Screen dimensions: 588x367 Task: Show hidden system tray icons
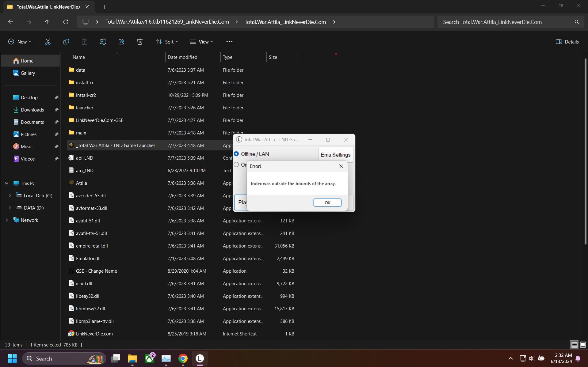pos(511,358)
